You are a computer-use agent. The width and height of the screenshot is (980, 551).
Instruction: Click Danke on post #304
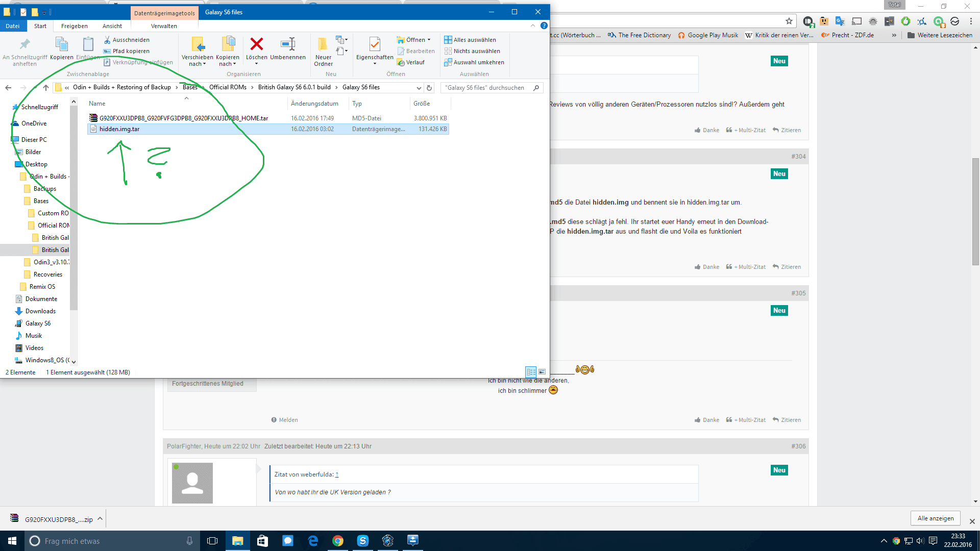point(707,267)
